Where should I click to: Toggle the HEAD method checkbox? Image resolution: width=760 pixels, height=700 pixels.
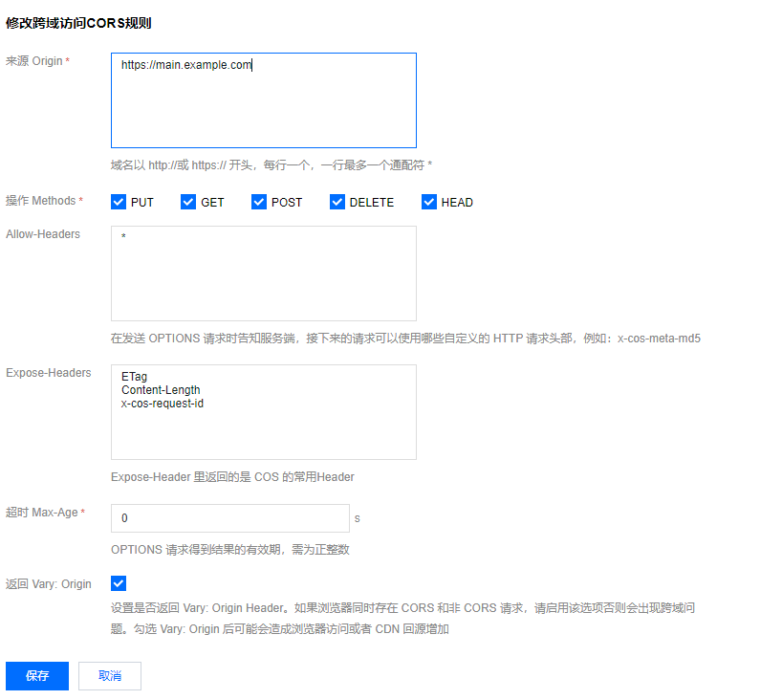click(x=429, y=202)
